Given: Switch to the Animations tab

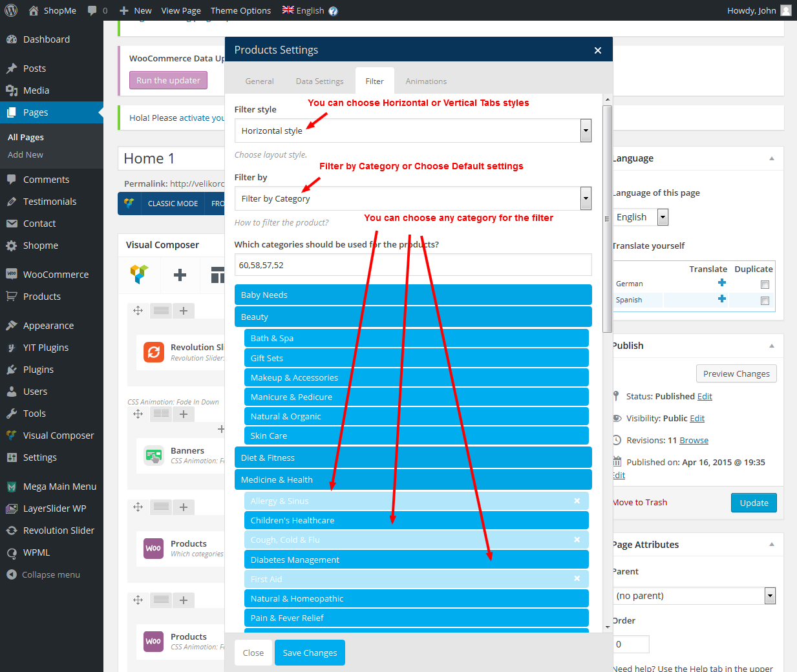Looking at the screenshot, I should point(426,81).
